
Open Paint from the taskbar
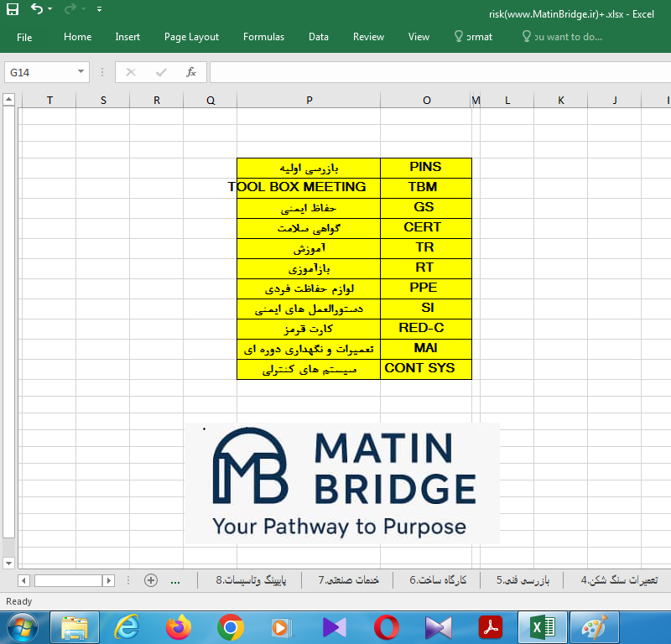594,626
